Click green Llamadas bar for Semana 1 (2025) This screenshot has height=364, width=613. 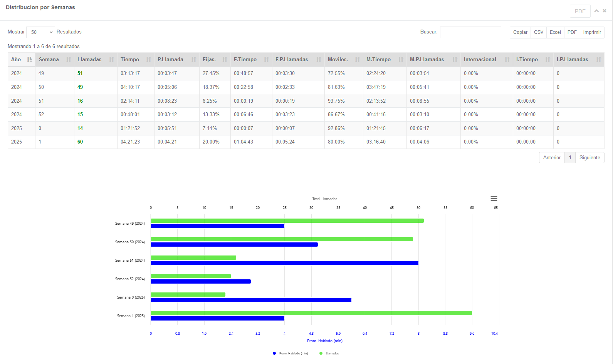click(311, 313)
